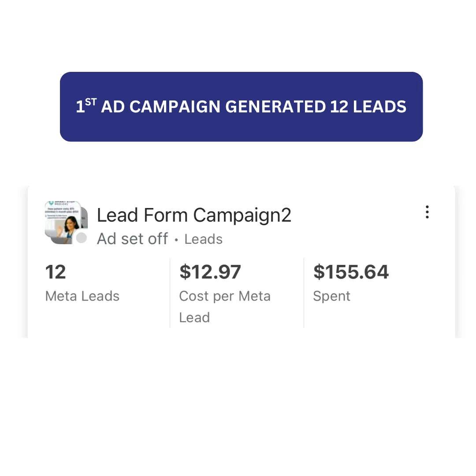Select the Spent metric label

331,296
